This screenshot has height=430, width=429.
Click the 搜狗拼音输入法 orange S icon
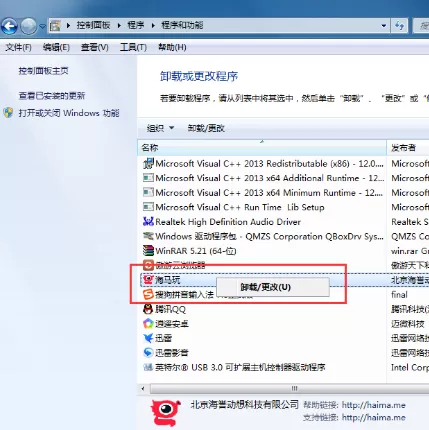[148, 295]
